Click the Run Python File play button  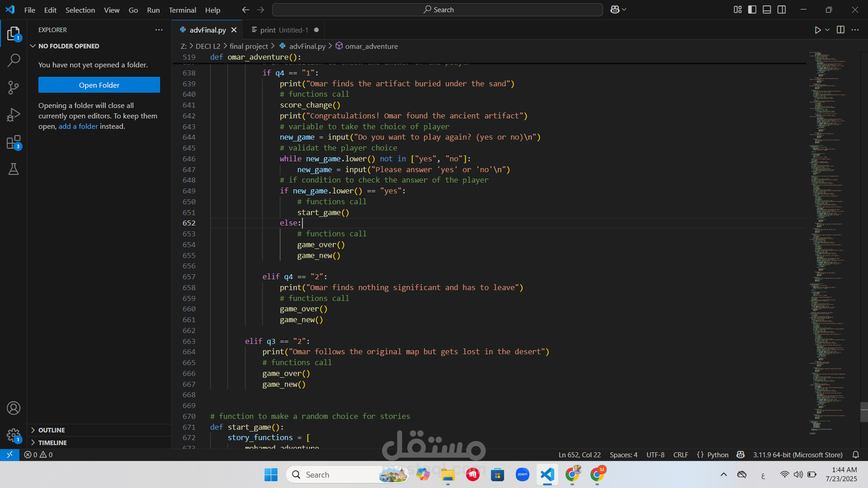tap(817, 30)
